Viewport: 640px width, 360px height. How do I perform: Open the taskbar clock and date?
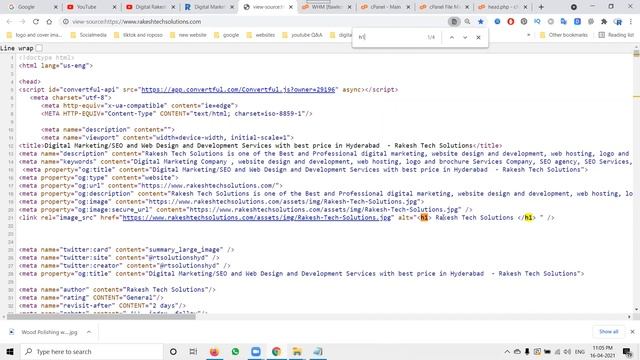(x=602, y=351)
